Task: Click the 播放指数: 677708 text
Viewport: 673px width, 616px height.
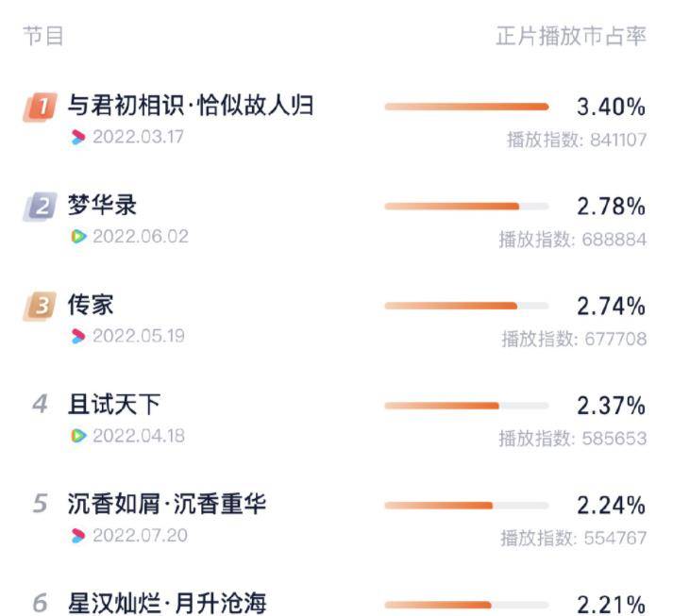Action: [574, 339]
